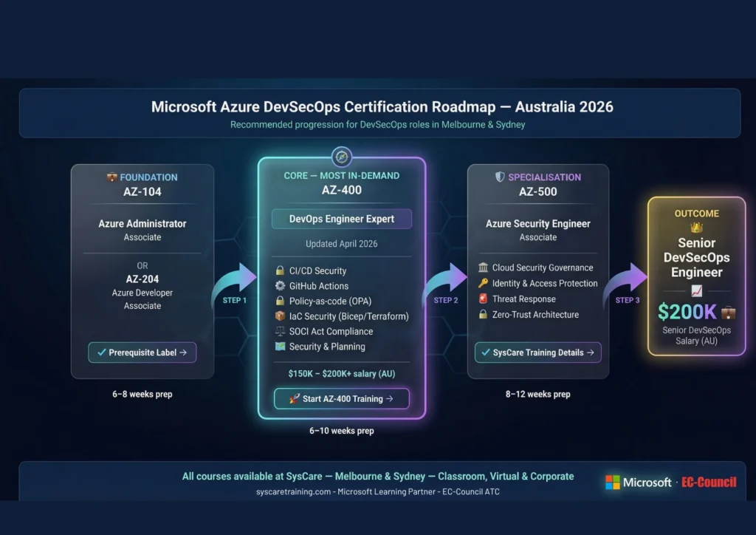Click the shield icon beside SPECIALISATION
Image resolution: width=756 pixels, height=535 pixels.
point(500,177)
